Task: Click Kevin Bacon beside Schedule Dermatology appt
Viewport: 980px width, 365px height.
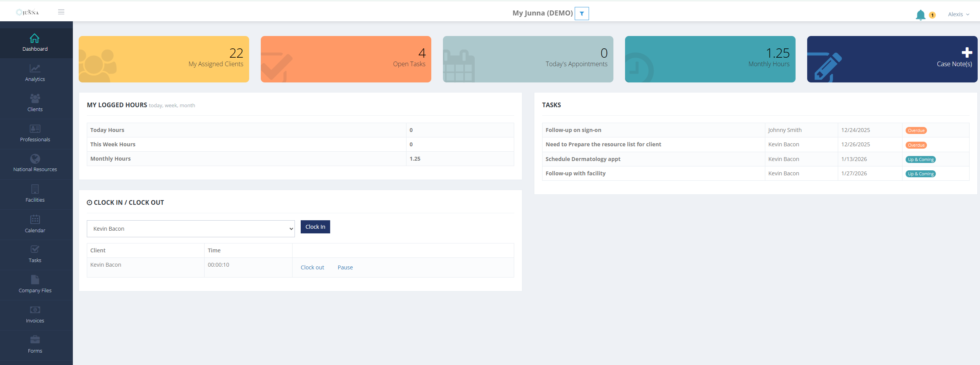Action: click(784, 159)
